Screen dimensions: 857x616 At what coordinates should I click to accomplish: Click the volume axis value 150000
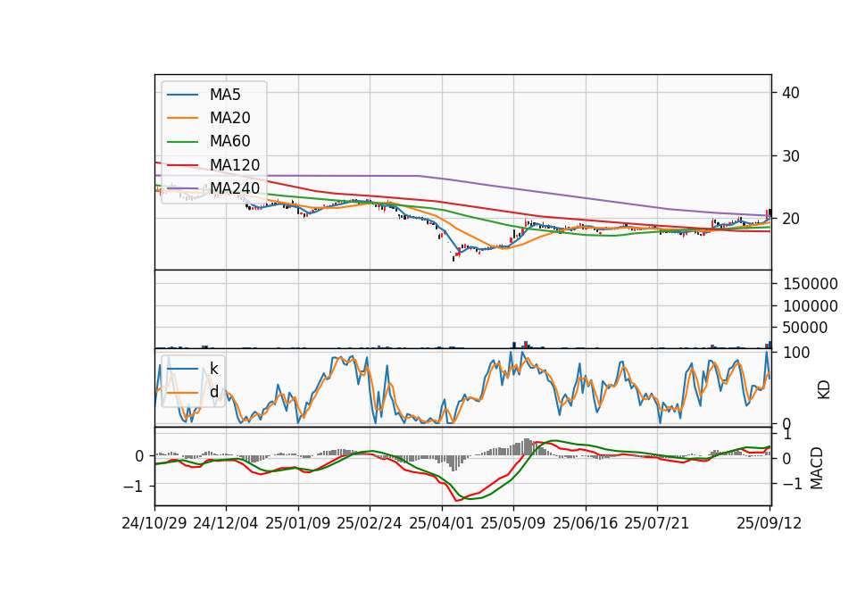point(811,284)
